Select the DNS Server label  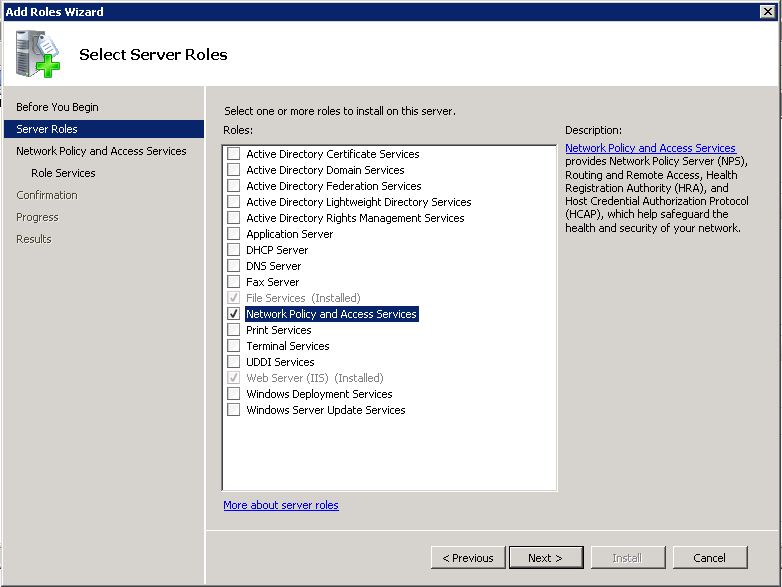pyautogui.click(x=273, y=265)
